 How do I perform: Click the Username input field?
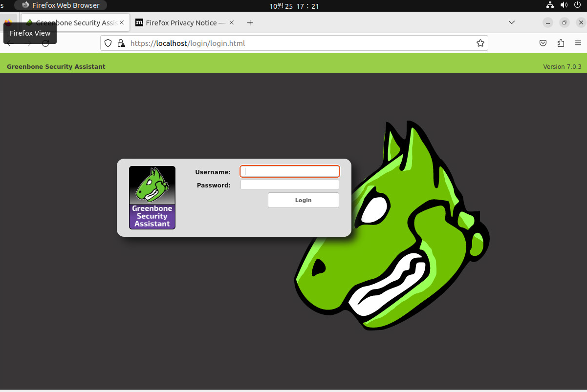click(289, 171)
